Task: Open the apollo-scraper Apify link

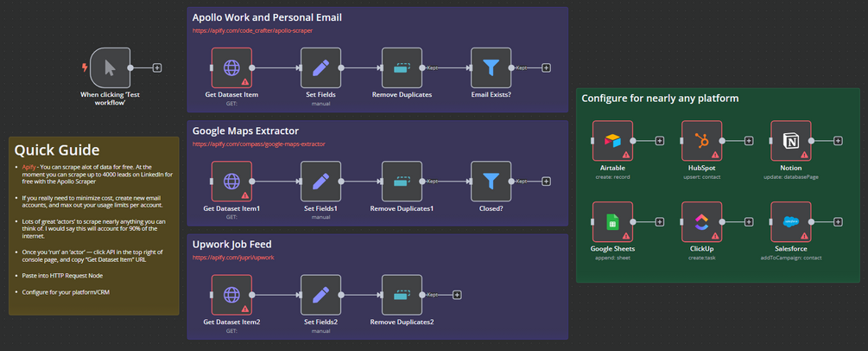Action: pyautogui.click(x=252, y=30)
